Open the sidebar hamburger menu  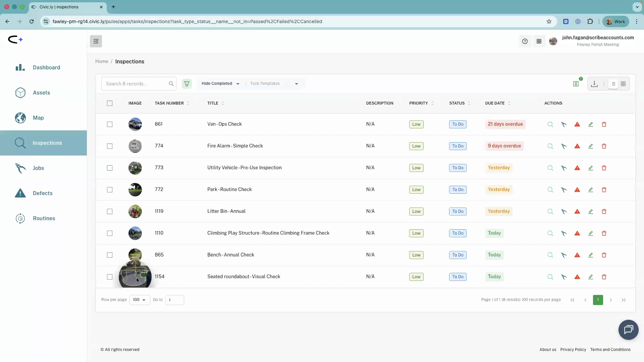pyautogui.click(x=96, y=41)
